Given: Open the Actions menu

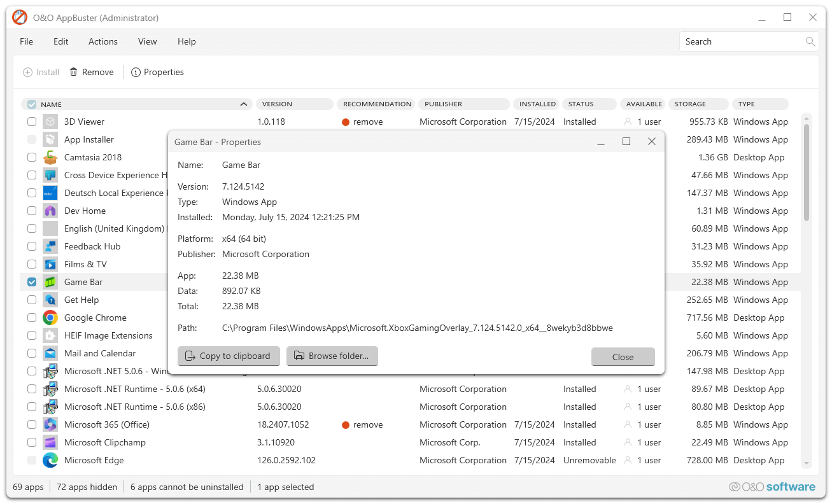Looking at the screenshot, I should (103, 41).
